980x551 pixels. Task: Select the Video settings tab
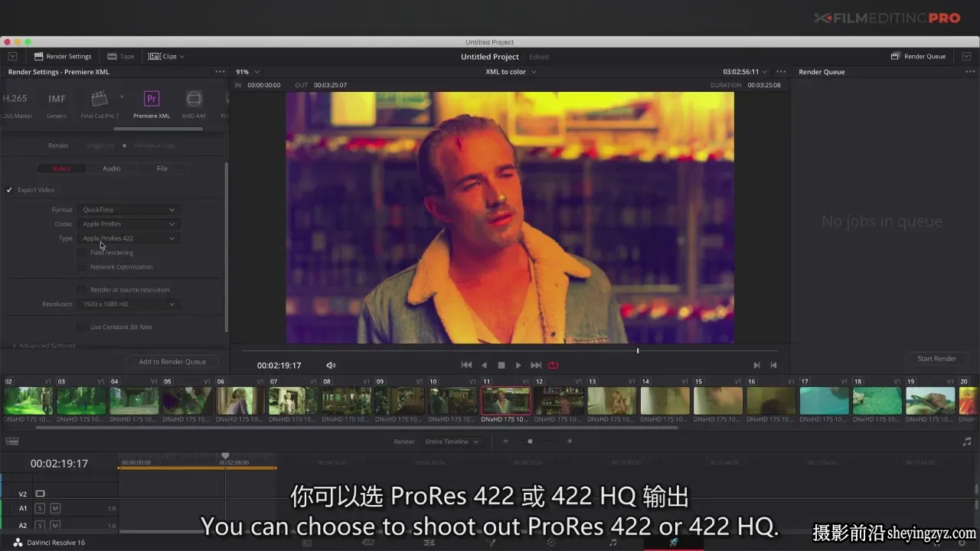point(61,168)
